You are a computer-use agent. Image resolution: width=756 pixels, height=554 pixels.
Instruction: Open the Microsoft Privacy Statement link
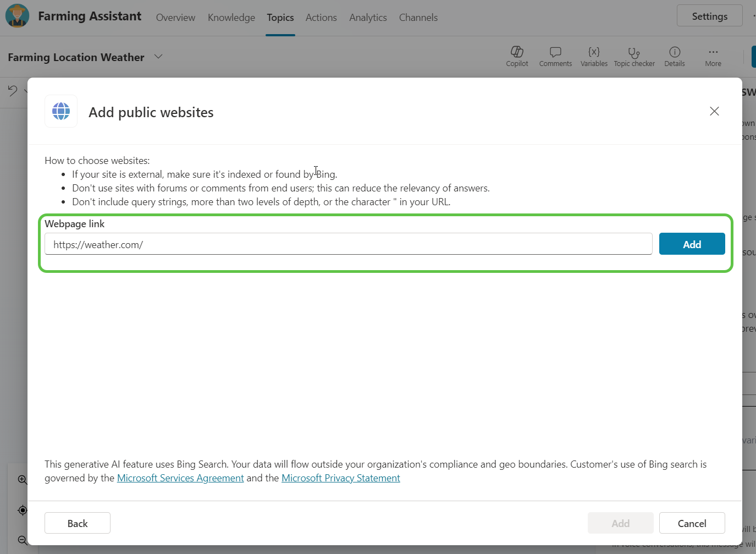click(340, 478)
